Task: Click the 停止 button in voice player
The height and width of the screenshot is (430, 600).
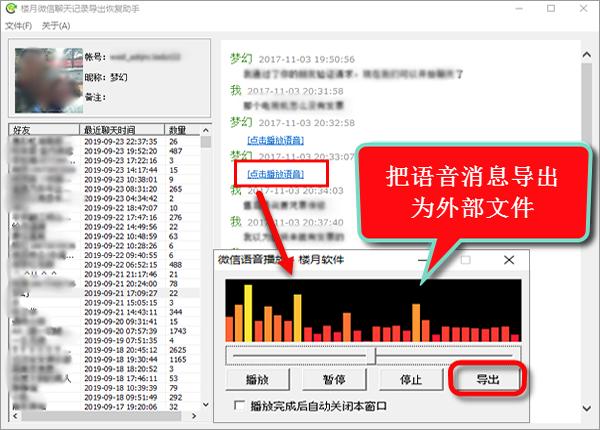Action: 411,380
